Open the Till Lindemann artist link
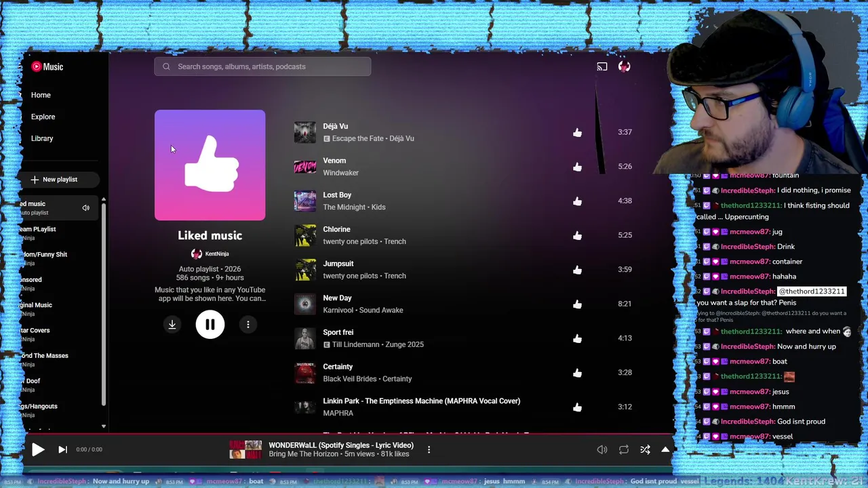This screenshot has height=488, width=868. coord(356,344)
